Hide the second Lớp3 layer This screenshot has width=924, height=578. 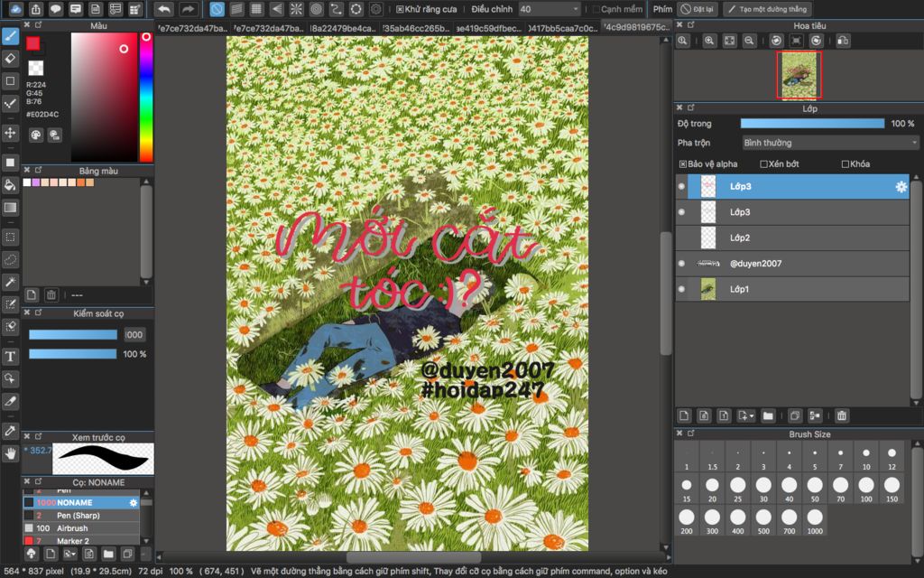click(x=682, y=211)
